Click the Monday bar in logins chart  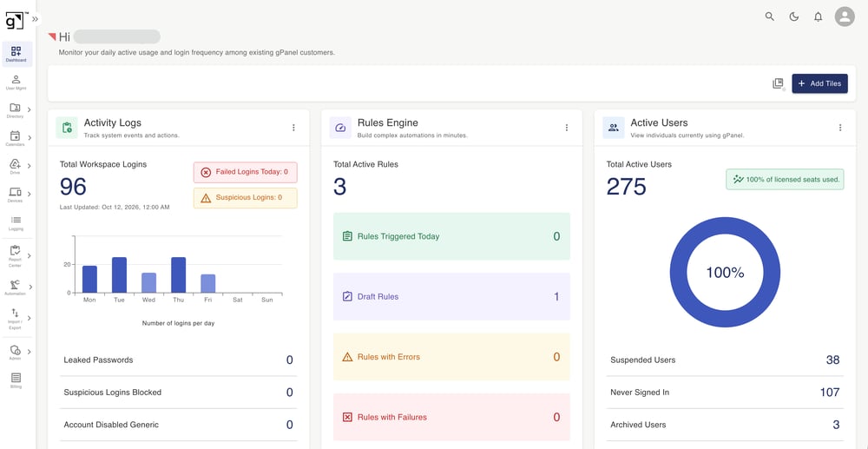coord(89,279)
